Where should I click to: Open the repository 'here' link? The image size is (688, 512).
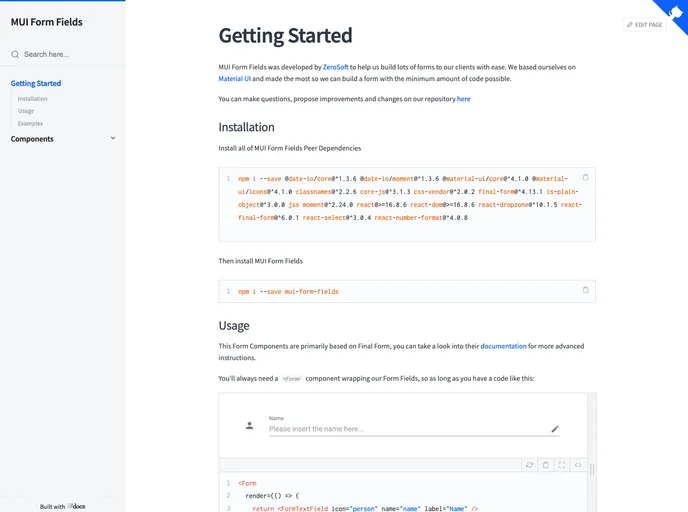point(463,99)
